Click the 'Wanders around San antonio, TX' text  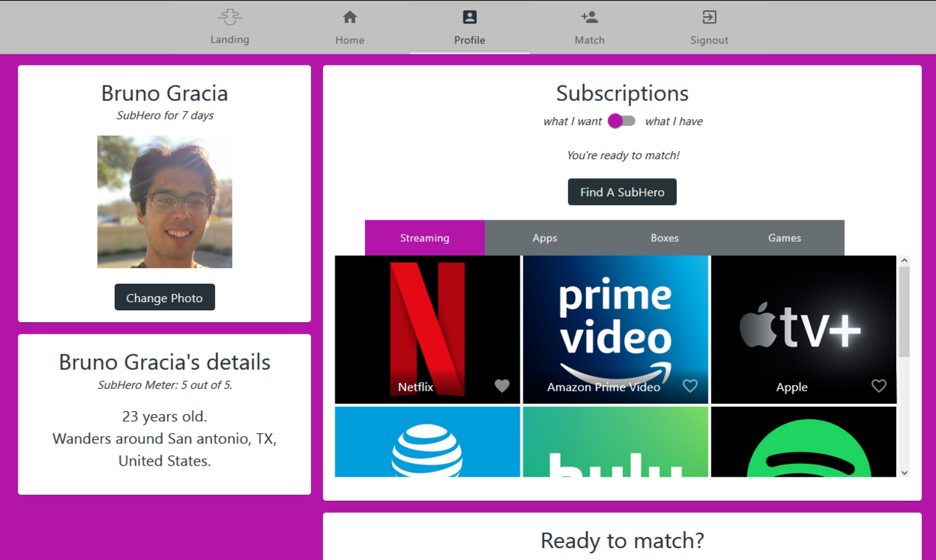click(x=164, y=438)
